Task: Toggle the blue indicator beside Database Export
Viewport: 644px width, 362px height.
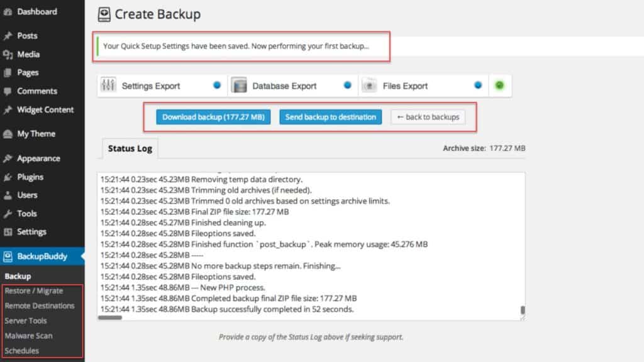Action: pos(347,84)
